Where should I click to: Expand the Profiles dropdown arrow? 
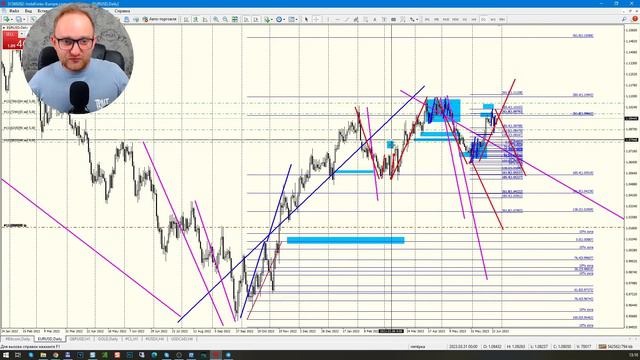click(24, 19)
